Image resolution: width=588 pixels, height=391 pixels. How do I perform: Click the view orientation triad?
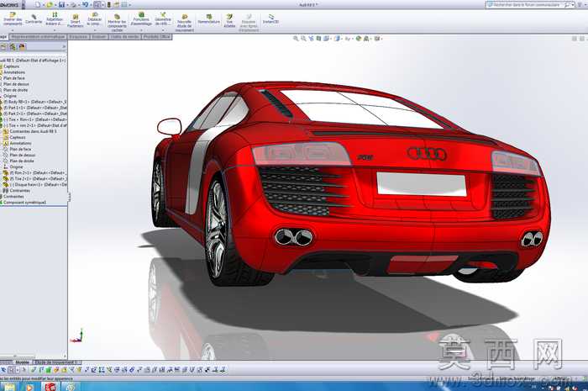pyautogui.click(x=77, y=336)
